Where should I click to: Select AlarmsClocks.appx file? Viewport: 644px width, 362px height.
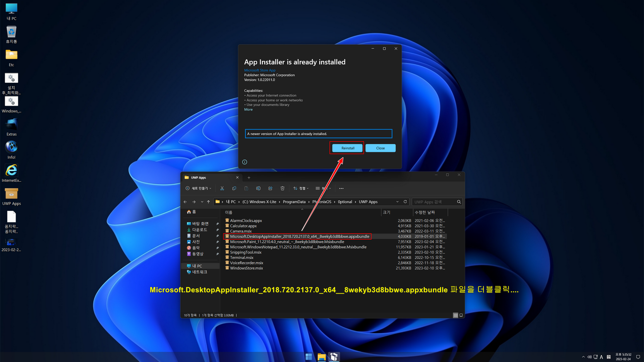point(246,220)
